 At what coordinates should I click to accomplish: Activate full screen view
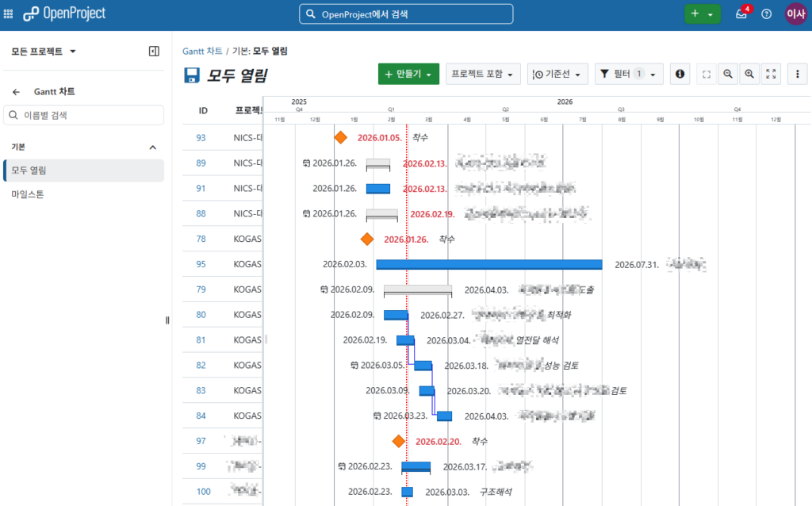pos(770,74)
